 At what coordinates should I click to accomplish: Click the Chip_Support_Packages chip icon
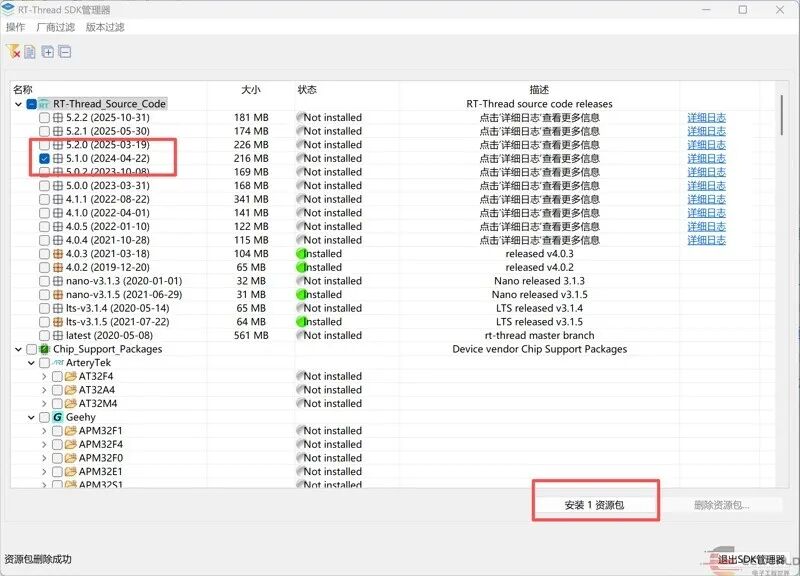[44, 349]
